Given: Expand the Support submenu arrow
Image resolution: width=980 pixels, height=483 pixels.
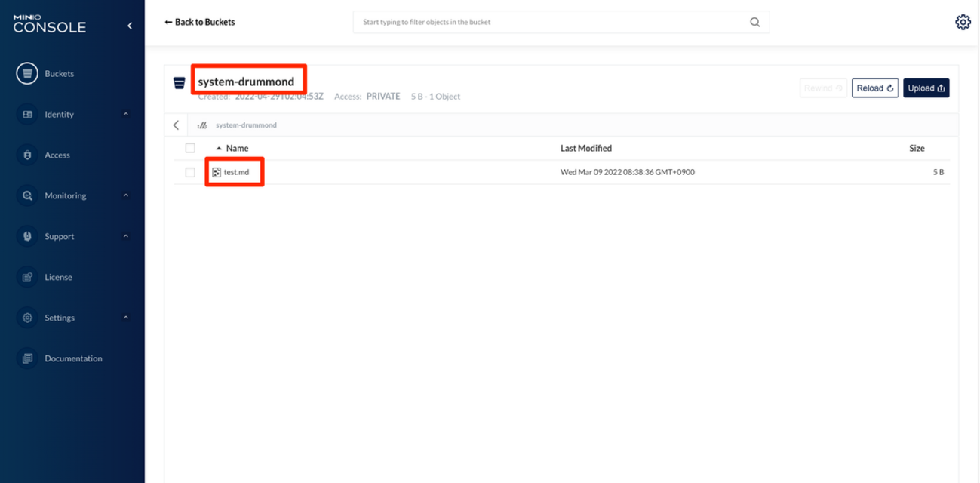Looking at the screenshot, I should [x=126, y=237].
